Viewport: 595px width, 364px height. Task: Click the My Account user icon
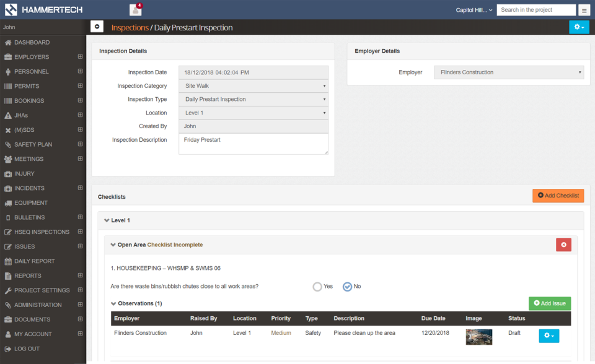[x=8, y=334]
